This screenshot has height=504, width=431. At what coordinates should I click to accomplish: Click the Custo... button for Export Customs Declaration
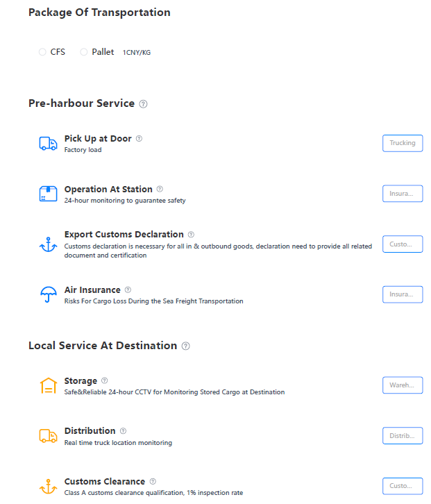[x=403, y=244]
